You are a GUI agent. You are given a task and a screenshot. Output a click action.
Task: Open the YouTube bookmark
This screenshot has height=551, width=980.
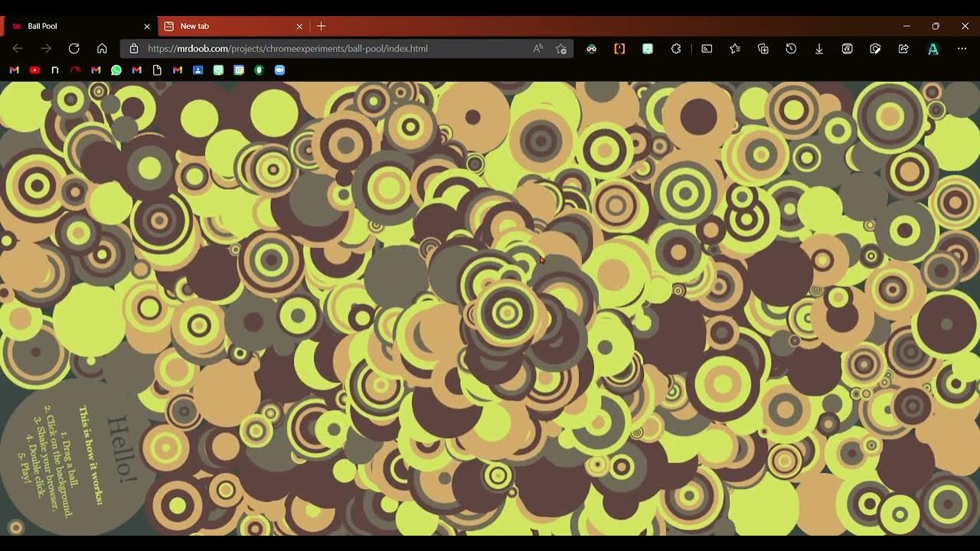pos(34,70)
